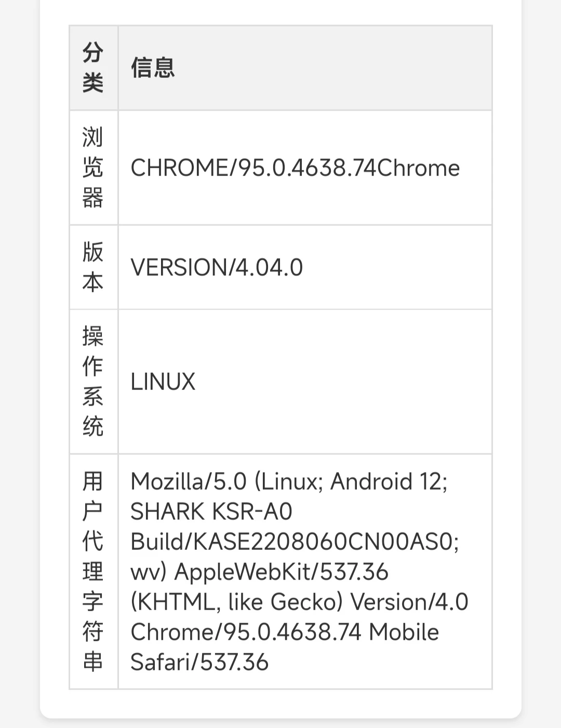
Task: Click the LINUX operating system value
Action: 163,382
